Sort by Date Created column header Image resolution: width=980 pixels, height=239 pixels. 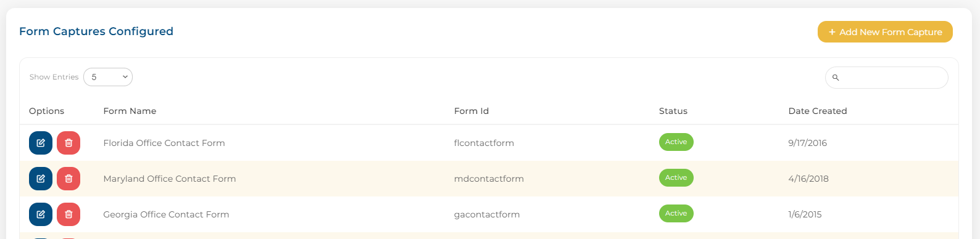(x=818, y=111)
